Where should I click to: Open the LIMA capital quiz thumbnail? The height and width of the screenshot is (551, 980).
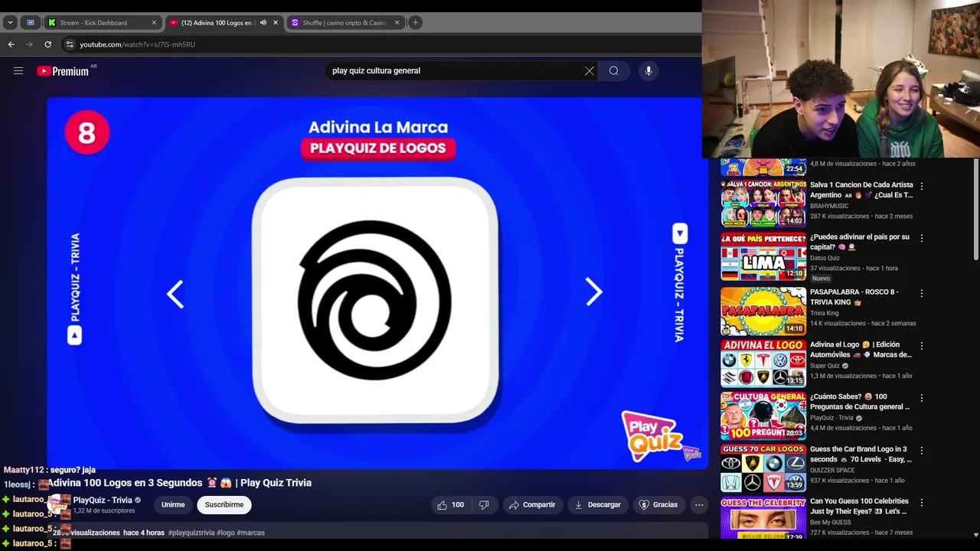coord(763,256)
